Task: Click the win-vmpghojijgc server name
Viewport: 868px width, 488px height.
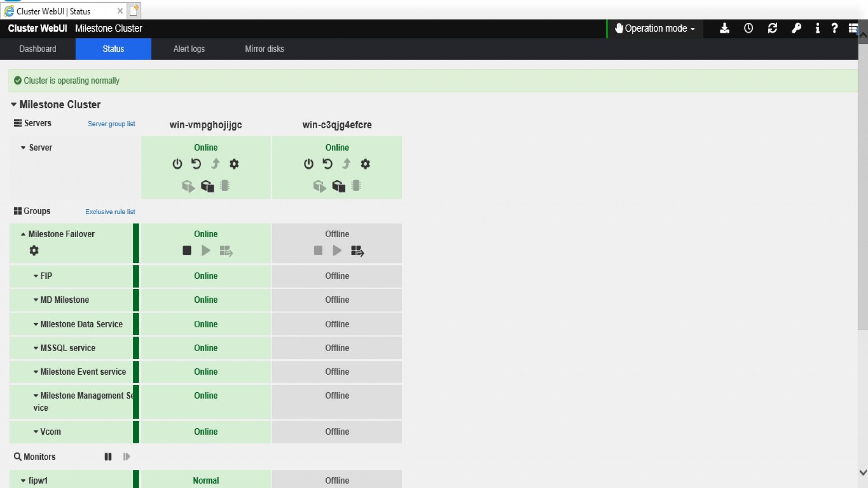Action: coord(206,125)
